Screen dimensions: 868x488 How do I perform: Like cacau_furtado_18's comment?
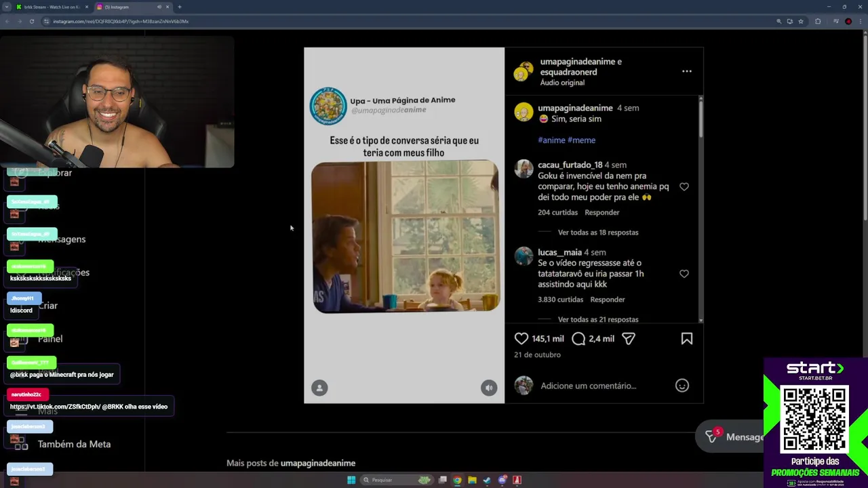point(684,186)
